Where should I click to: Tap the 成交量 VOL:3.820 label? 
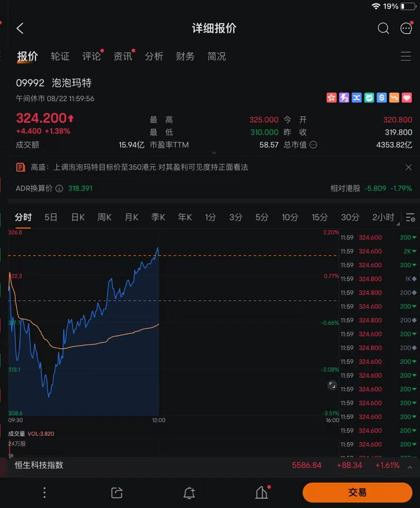click(31, 434)
